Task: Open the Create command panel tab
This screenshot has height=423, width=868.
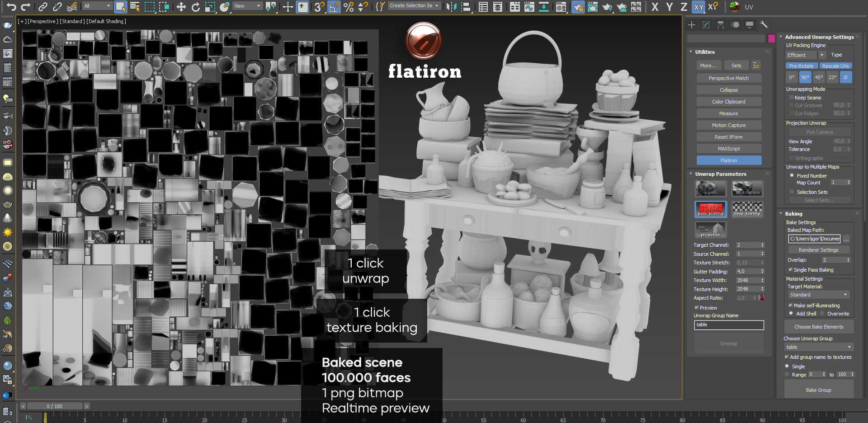Action: click(692, 25)
